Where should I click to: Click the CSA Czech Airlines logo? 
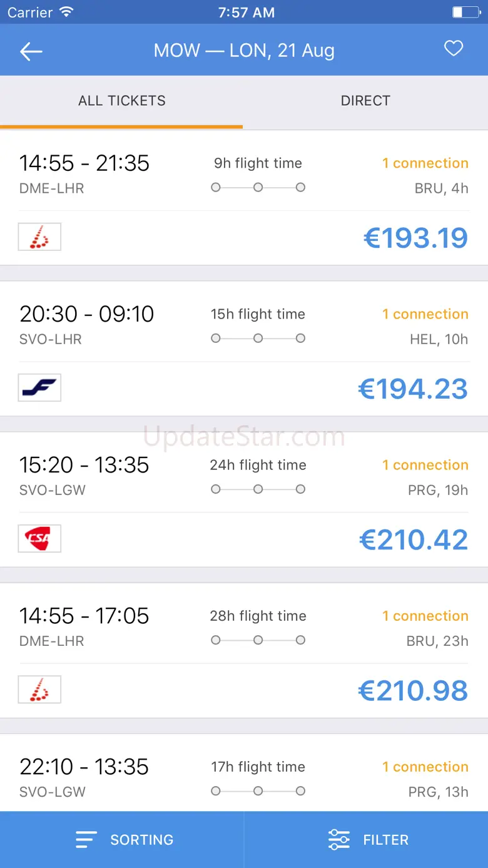coord(39,539)
